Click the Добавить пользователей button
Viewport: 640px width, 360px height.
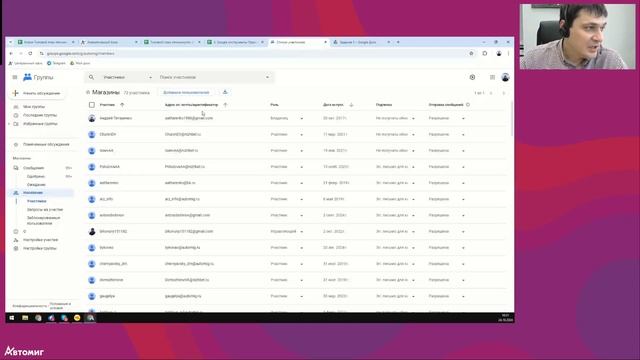coord(186,93)
